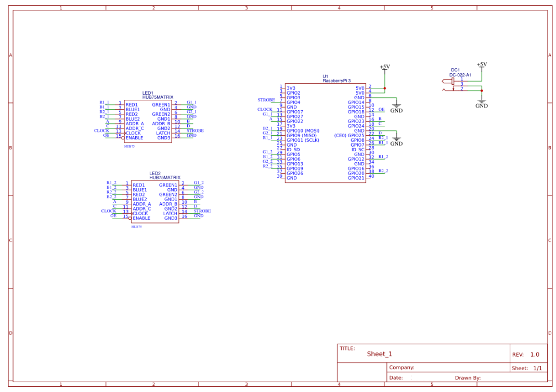
Task: Select the CLOCK net label near GPIO17
Action: coord(265,109)
